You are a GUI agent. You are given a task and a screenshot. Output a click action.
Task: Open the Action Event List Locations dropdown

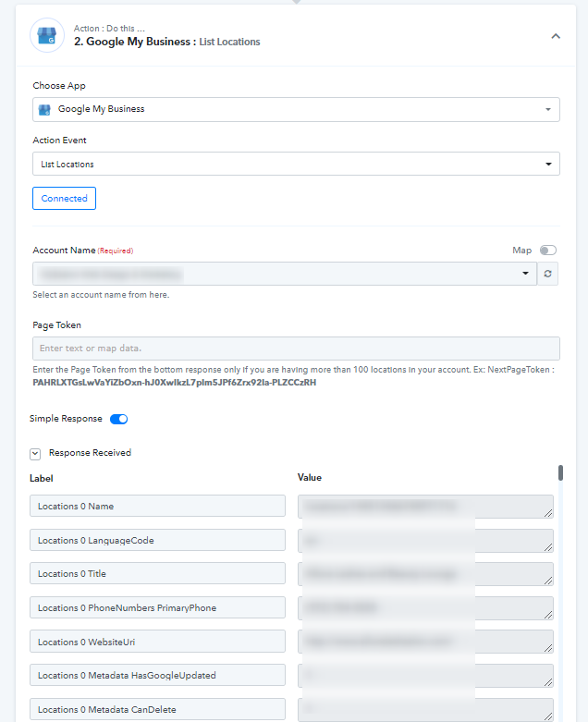(296, 164)
